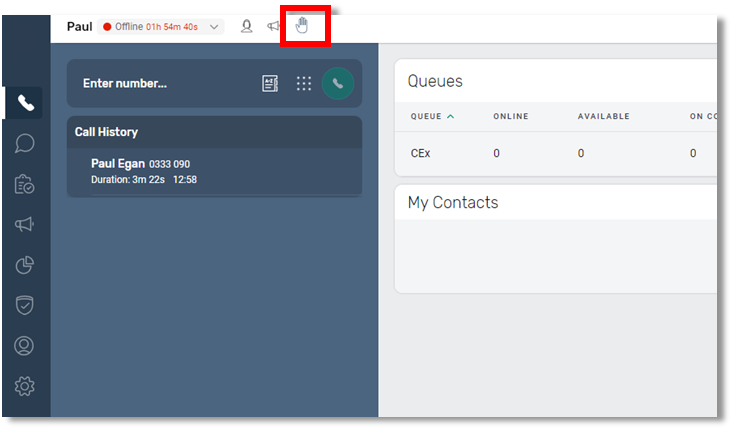This screenshot has width=733, height=430.
Task: Open the A-Z address book icon
Action: [x=270, y=84]
